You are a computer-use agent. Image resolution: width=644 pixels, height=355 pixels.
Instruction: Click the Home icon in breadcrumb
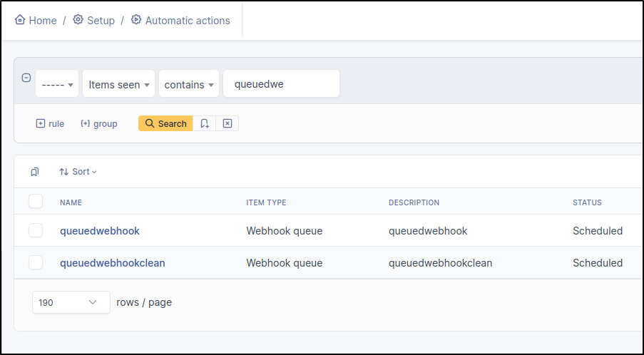pos(20,20)
